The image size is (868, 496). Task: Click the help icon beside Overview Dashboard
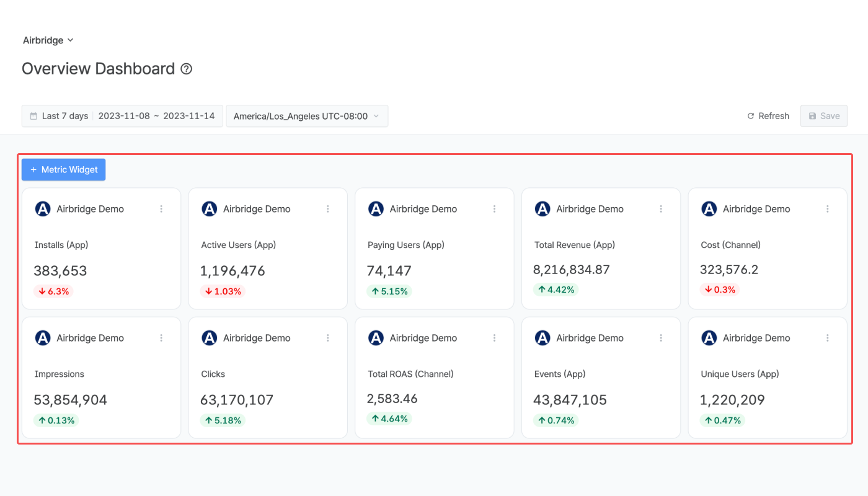[x=186, y=69]
